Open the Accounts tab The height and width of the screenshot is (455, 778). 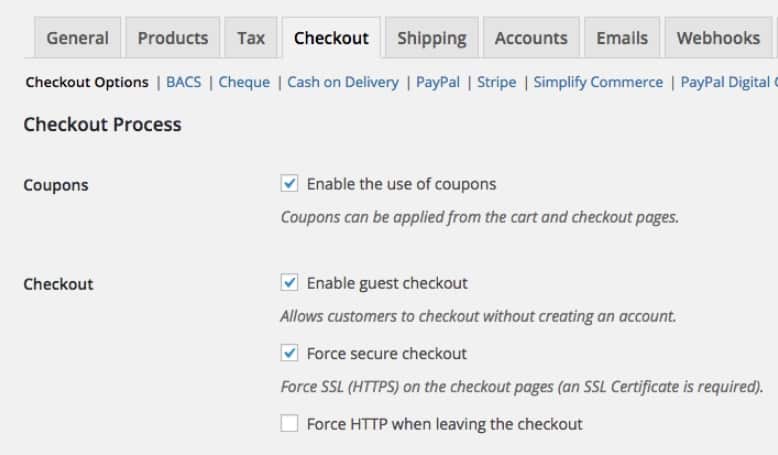tap(531, 38)
